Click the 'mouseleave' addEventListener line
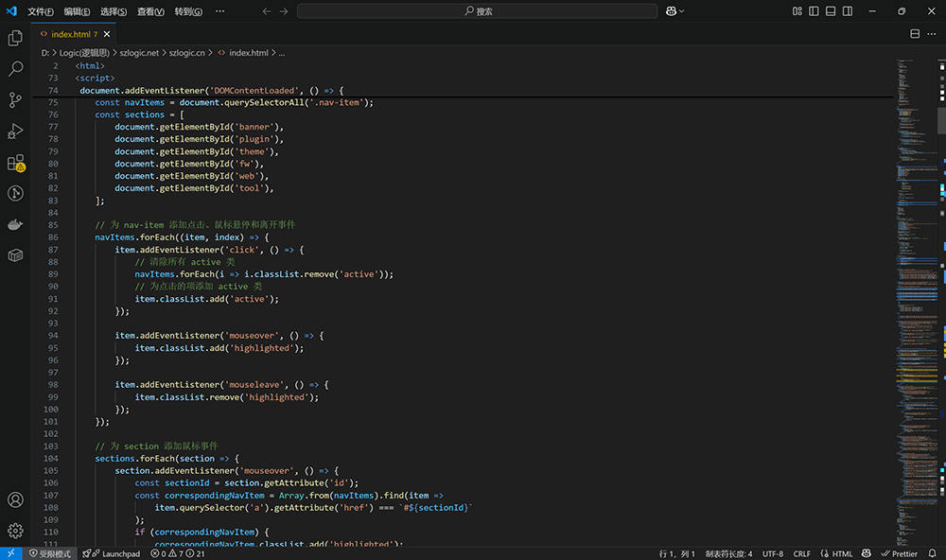The height and width of the screenshot is (560, 946). [x=221, y=384]
